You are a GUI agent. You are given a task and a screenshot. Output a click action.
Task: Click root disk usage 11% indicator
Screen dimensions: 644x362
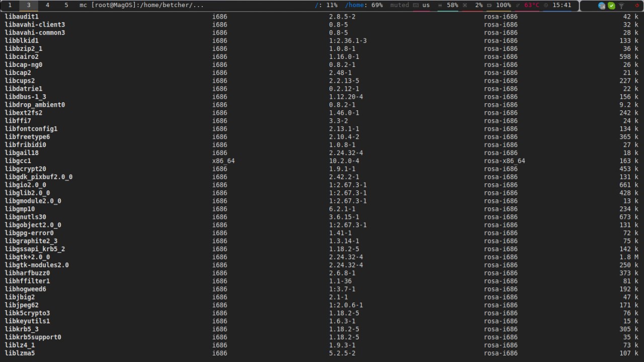click(326, 5)
